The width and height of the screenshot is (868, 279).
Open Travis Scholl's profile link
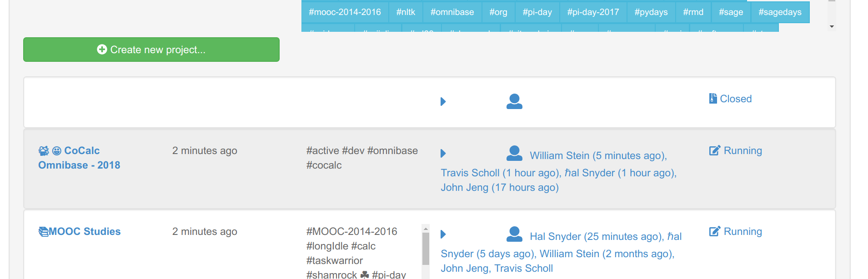pyautogui.click(x=470, y=173)
